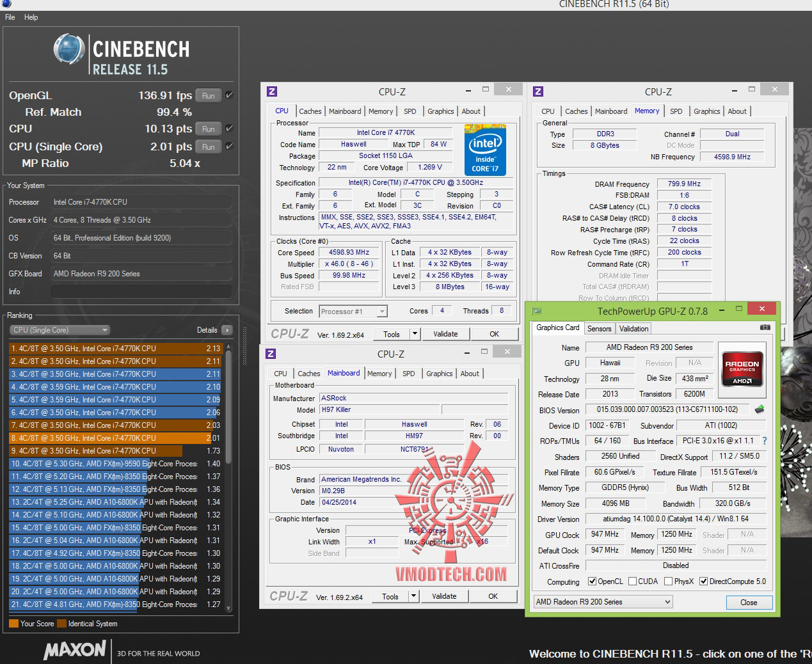The image size is (812, 664).
Task: Select ranking row 4 at 3.59 GHz score 2.10
Action: (x=115, y=387)
